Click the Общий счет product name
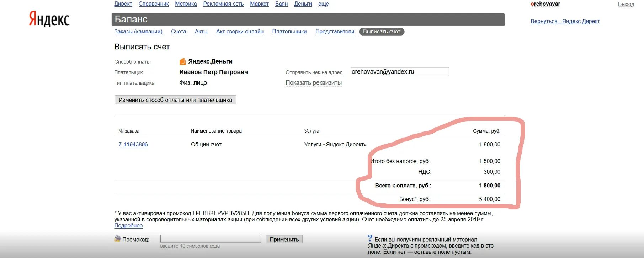The width and height of the screenshot is (644, 258). pyautogui.click(x=206, y=145)
